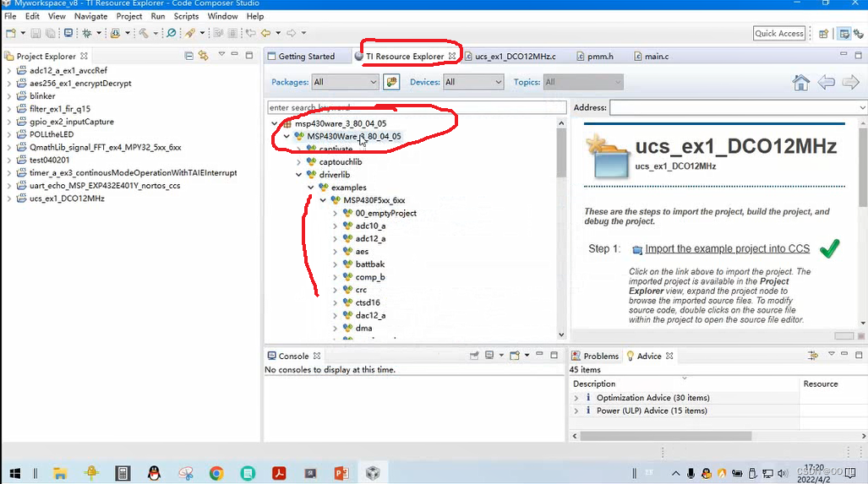Click Import the example project into CCS link
Screen dimensions: 868x484
tap(728, 249)
